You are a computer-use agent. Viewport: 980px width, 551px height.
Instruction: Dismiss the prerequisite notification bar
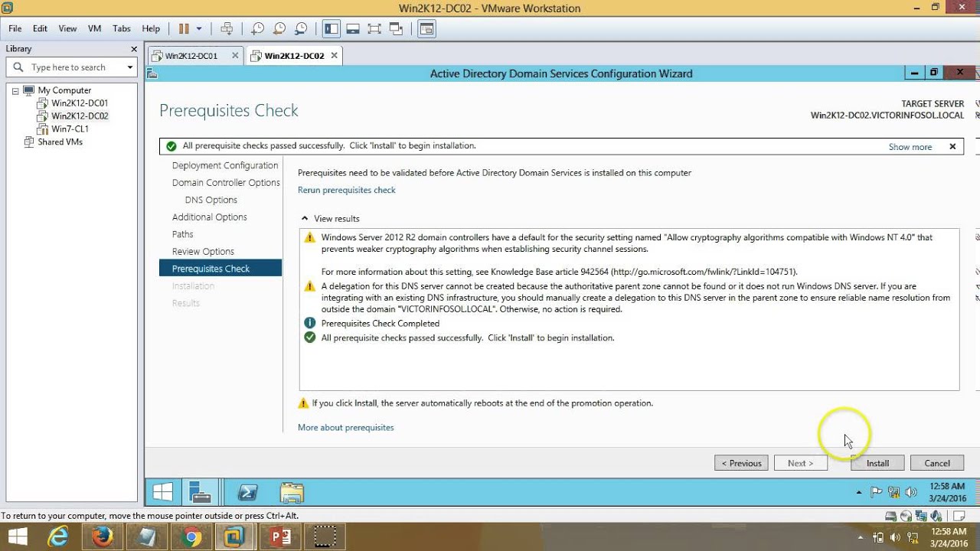point(952,146)
